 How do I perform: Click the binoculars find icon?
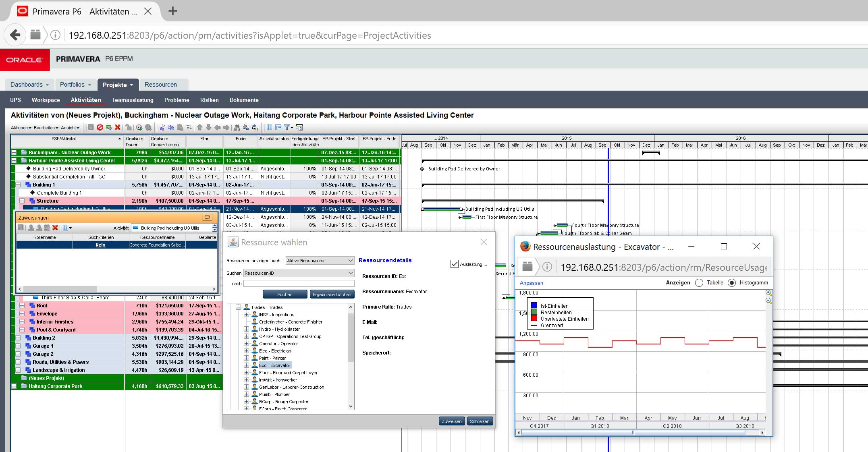pos(237,127)
